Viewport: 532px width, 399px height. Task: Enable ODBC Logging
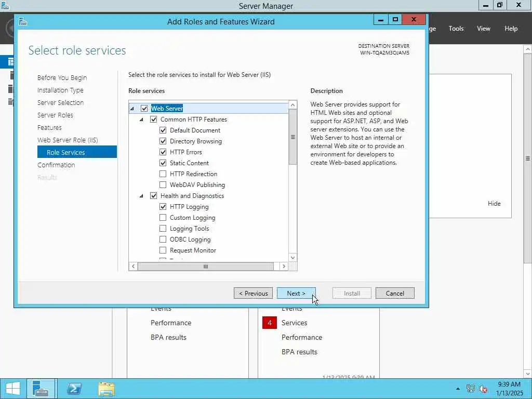point(163,239)
